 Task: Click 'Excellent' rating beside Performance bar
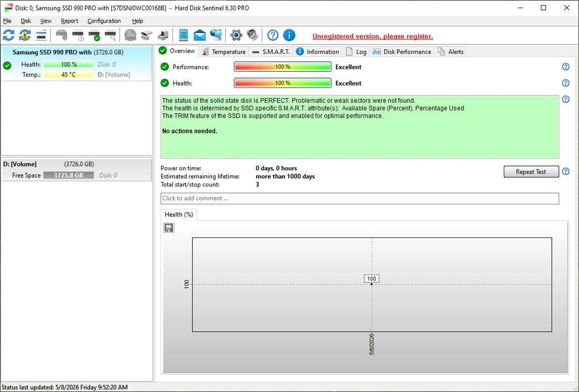tap(348, 67)
